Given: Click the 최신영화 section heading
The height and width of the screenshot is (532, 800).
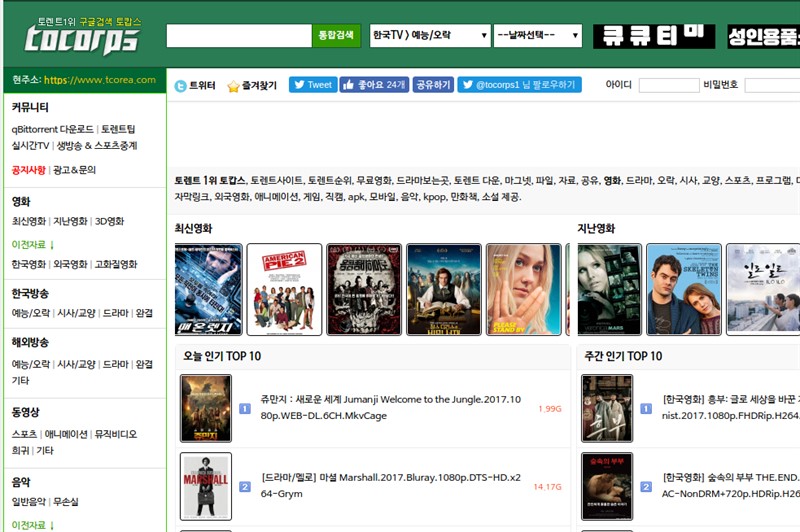Looking at the screenshot, I should (x=193, y=229).
